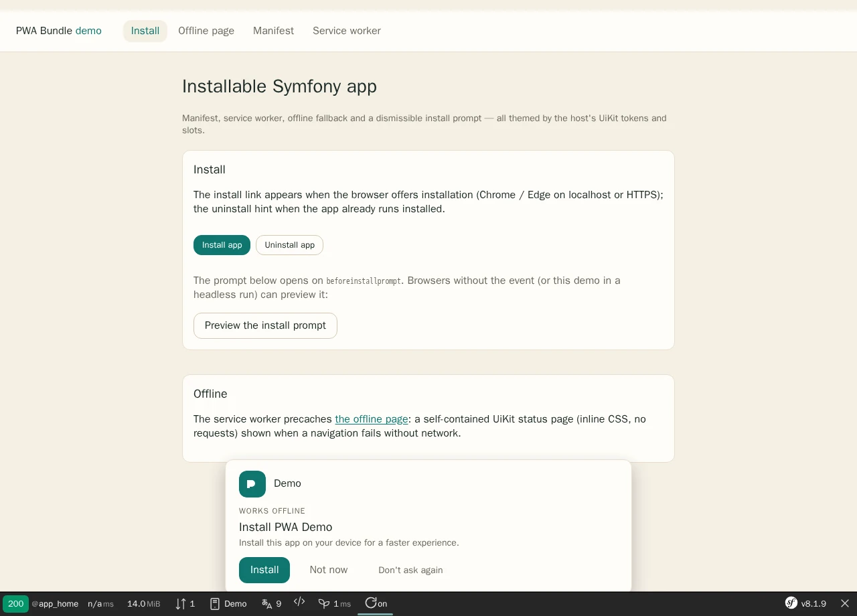
Task: Open the 14.0 MiB memory panel
Action: [144, 604]
